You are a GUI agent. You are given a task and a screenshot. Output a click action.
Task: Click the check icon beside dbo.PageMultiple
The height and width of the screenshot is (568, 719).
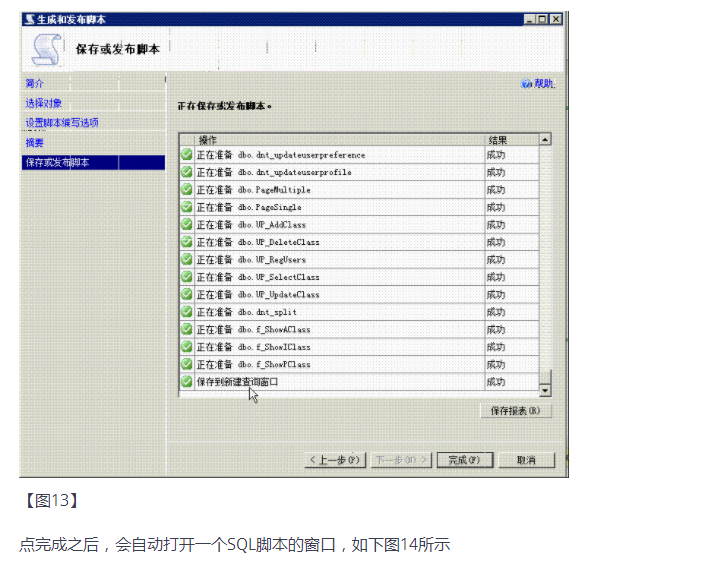coord(187,189)
